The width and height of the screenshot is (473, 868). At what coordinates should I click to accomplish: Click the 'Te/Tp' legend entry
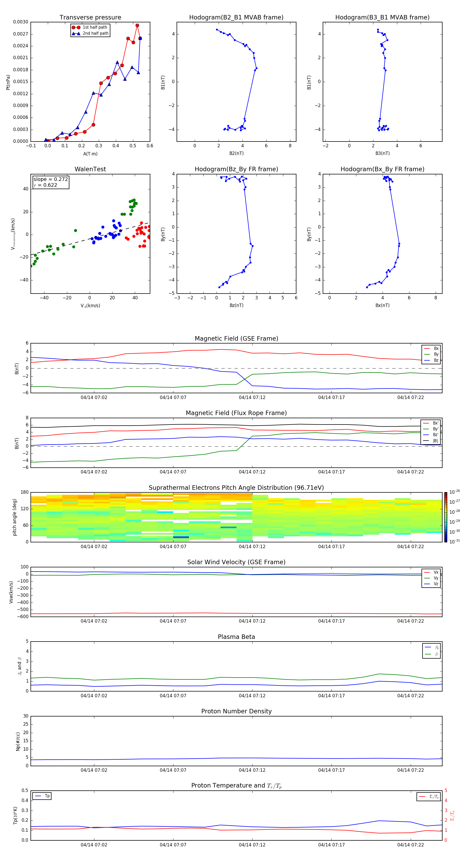pos(429,796)
